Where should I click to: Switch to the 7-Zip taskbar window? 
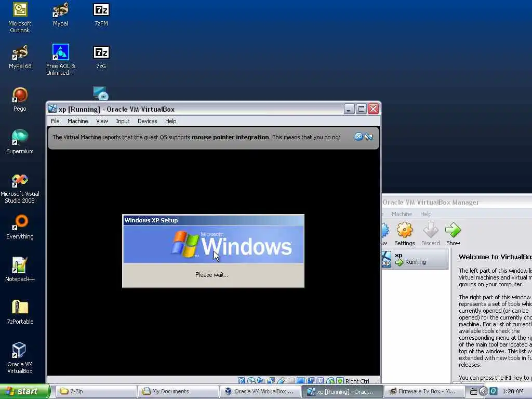(96, 391)
